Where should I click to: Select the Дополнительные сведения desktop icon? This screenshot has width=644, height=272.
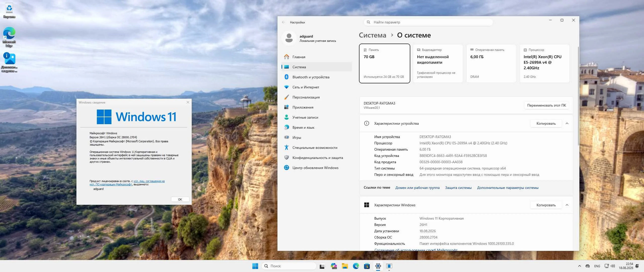[9, 62]
